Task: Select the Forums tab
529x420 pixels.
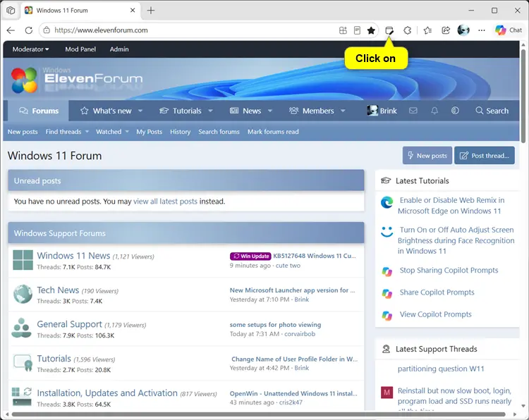Action: click(39, 111)
